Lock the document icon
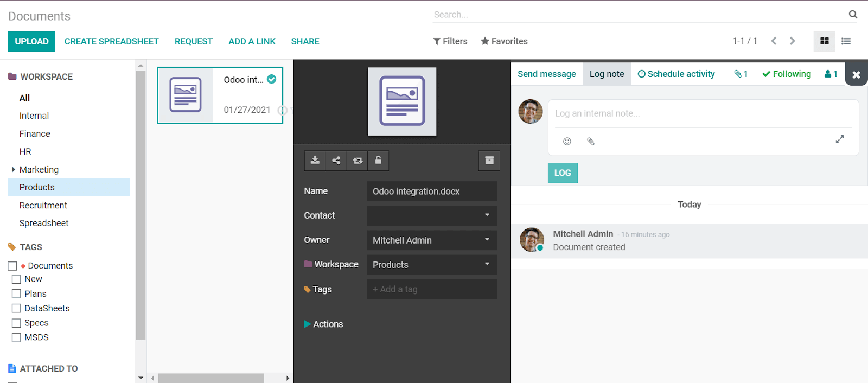 379,161
